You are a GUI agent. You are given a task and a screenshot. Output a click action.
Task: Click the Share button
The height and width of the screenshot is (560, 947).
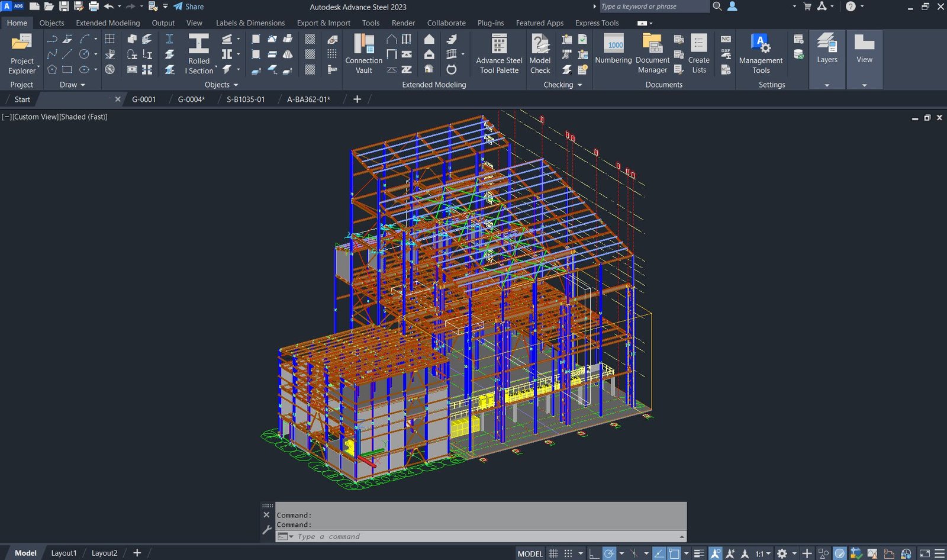(x=188, y=7)
